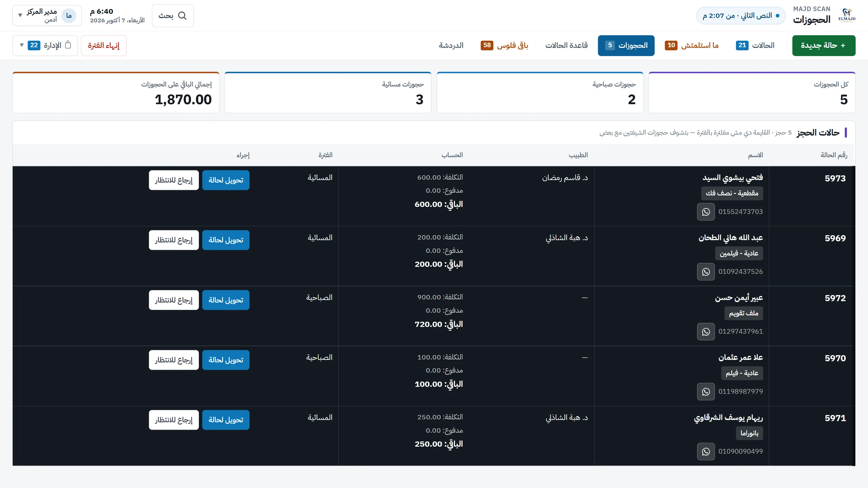Screen dimensions: 868x488
Task: Switch to the ما استلمتش tab
Action: tap(691, 45)
